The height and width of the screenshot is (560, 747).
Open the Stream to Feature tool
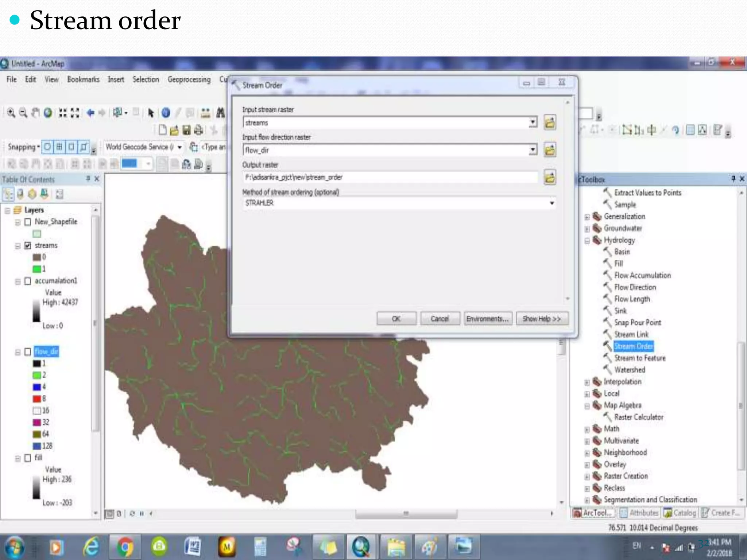640,358
